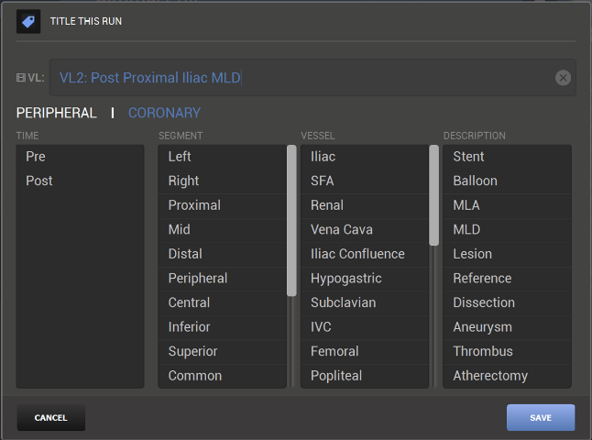Click the Vessel list scrollbar thumb
This screenshot has height=440, width=592.
coord(434,195)
